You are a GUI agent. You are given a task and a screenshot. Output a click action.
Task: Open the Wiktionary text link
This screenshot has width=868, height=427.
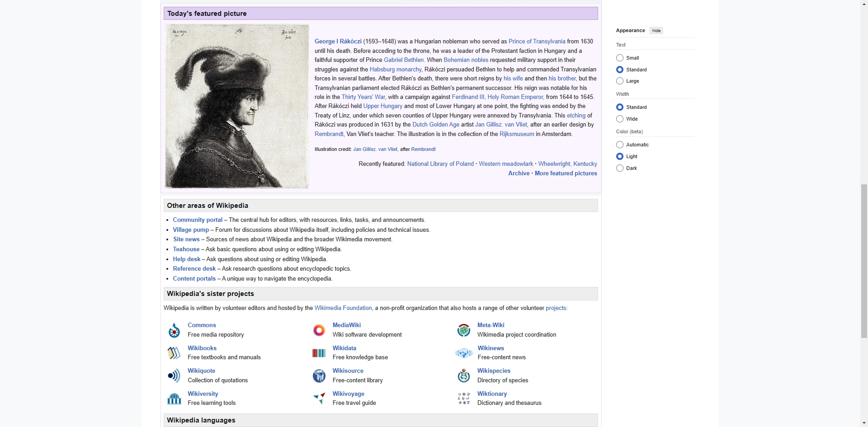492,394
